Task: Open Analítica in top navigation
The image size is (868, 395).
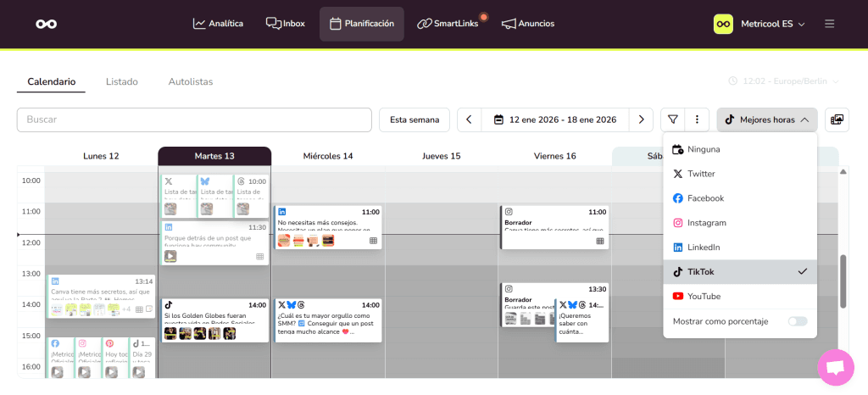Action: 218,24
